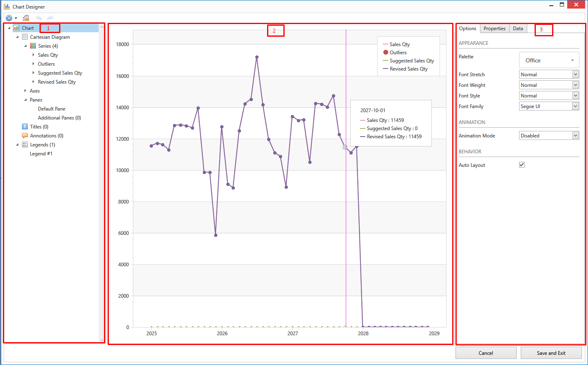Select Annotations (0) tree item
The width and height of the screenshot is (588, 365).
click(46, 136)
